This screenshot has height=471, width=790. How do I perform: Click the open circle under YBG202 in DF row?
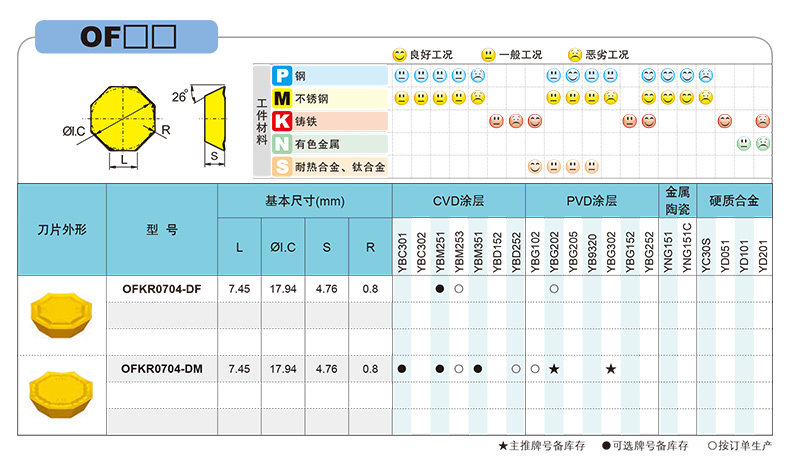click(x=554, y=289)
